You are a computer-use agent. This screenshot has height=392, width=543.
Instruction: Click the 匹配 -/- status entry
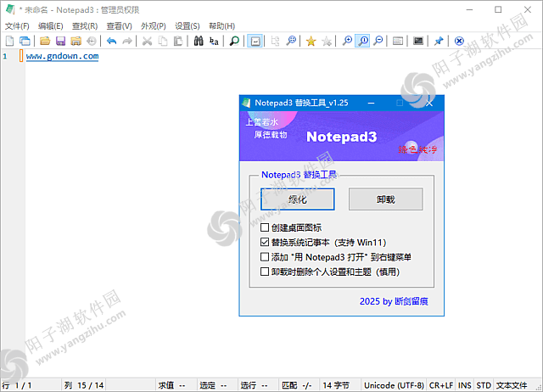(299, 385)
